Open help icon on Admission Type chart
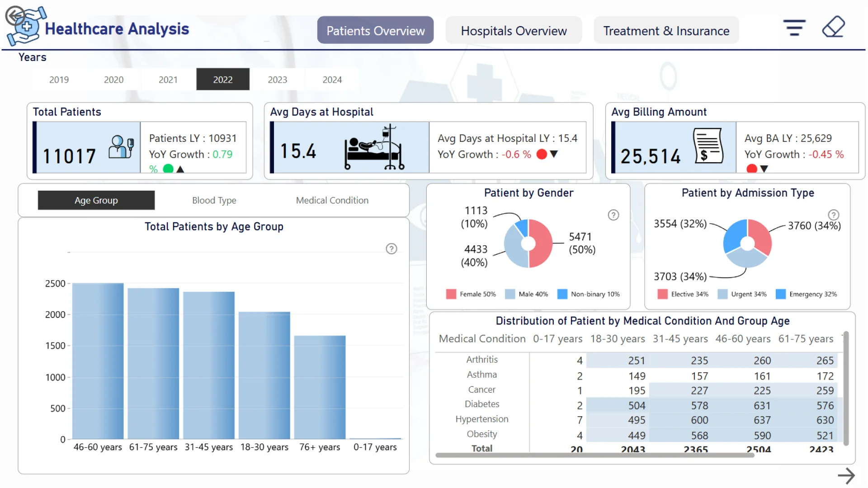The height and width of the screenshot is (488, 868). pyautogui.click(x=833, y=215)
